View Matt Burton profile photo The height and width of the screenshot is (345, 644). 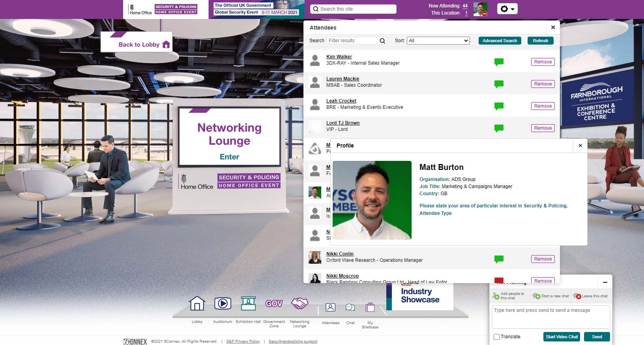click(x=372, y=200)
